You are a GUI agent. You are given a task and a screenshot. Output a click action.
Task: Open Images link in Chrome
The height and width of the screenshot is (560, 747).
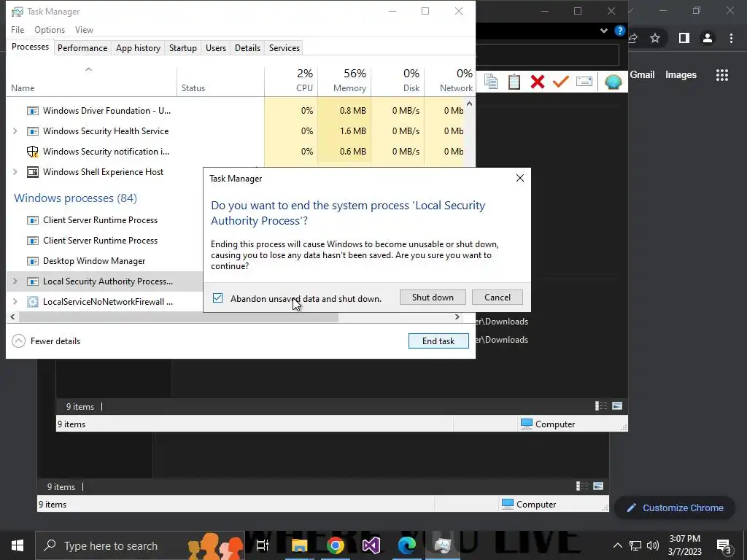(681, 75)
